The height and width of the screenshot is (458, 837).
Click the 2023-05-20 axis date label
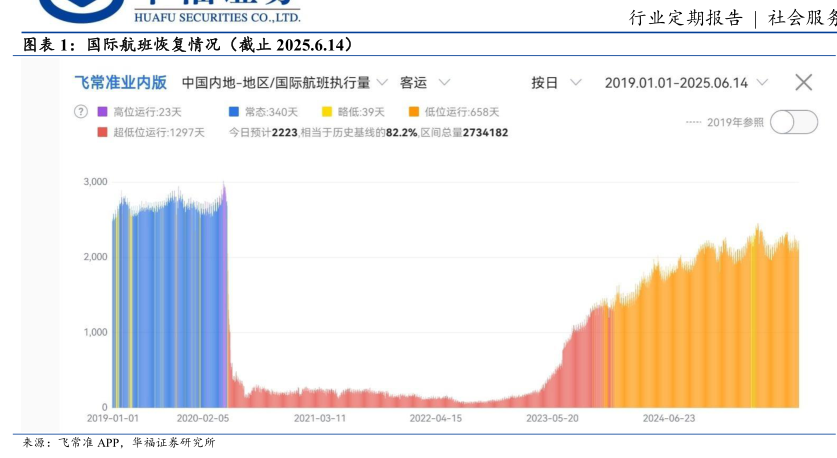point(551,418)
